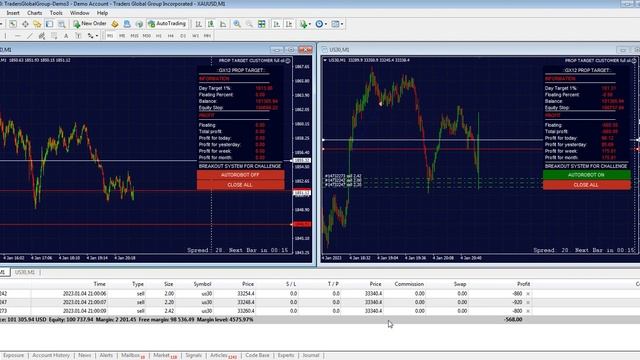The width and height of the screenshot is (640, 360).
Task: Zoom in on the chart
Action: click(x=237, y=24)
